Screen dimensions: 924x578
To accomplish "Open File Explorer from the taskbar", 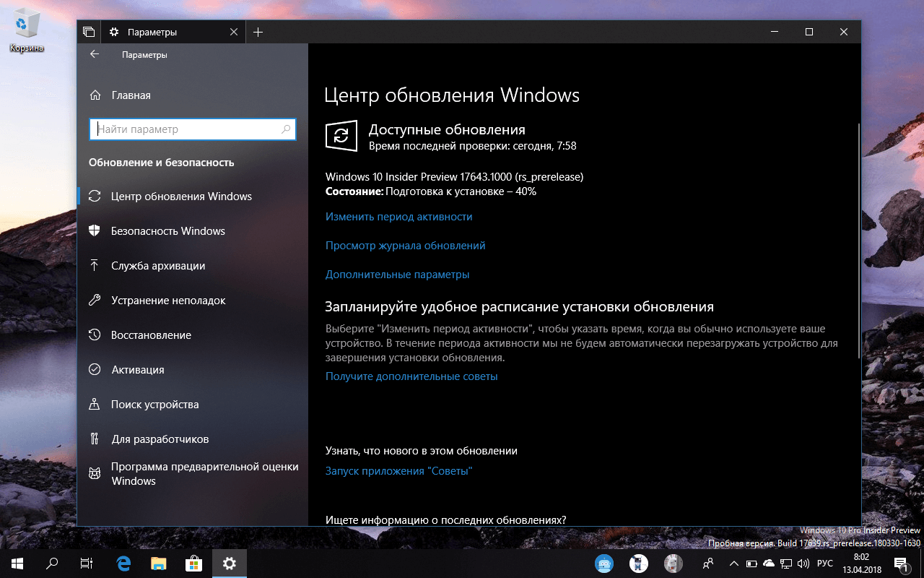I will 159,564.
